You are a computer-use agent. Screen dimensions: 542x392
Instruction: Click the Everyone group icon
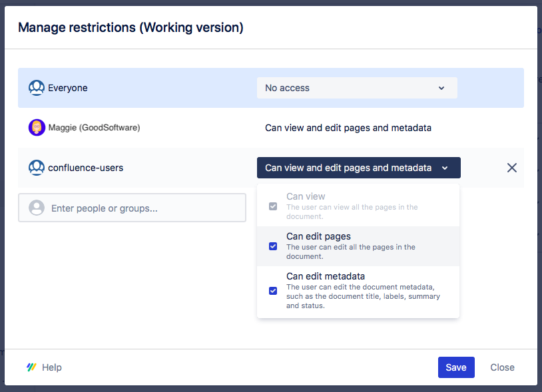point(36,87)
